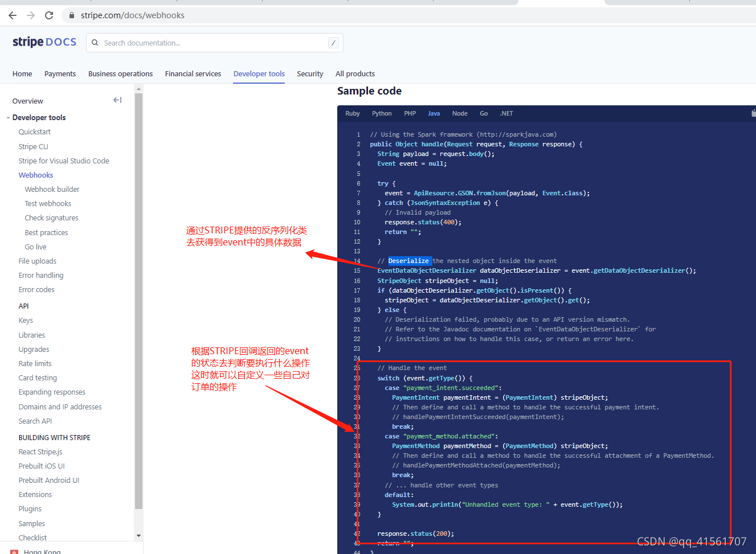Click the sidebar scrollbar down arrow
This screenshot has width=756, height=554.
138,536
